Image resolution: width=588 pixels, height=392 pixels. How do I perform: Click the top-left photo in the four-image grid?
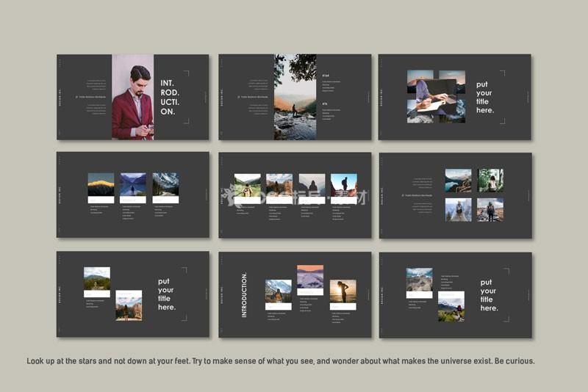coord(458,181)
